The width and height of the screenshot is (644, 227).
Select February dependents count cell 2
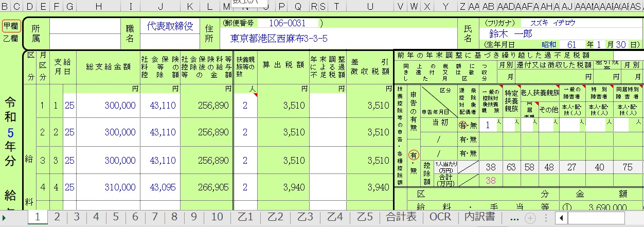click(x=245, y=132)
